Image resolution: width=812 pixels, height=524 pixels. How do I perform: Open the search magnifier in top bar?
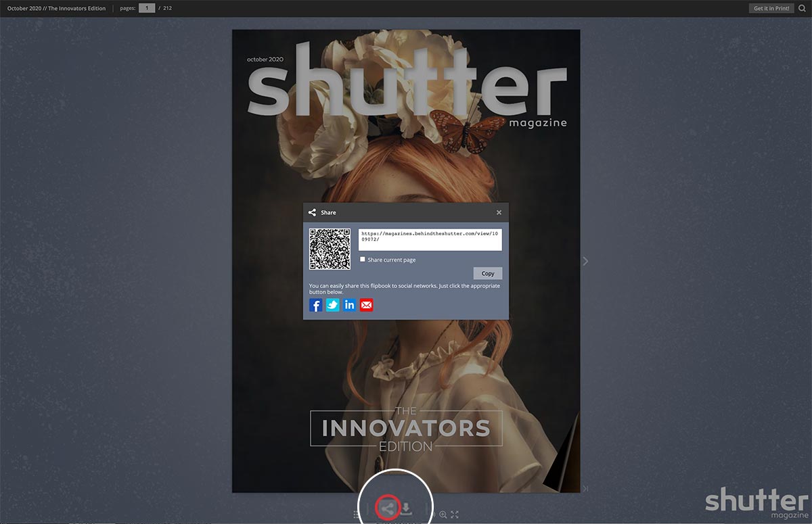pos(802,8)
